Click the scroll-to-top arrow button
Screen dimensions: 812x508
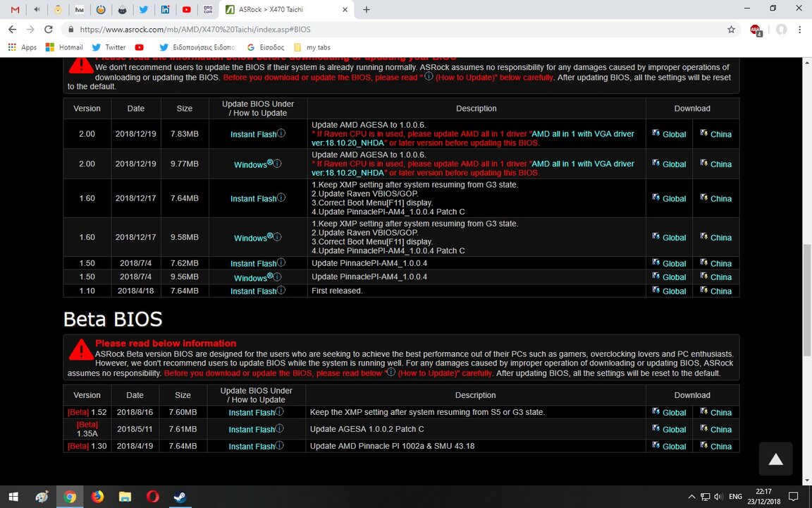click(x=775, y=459)
